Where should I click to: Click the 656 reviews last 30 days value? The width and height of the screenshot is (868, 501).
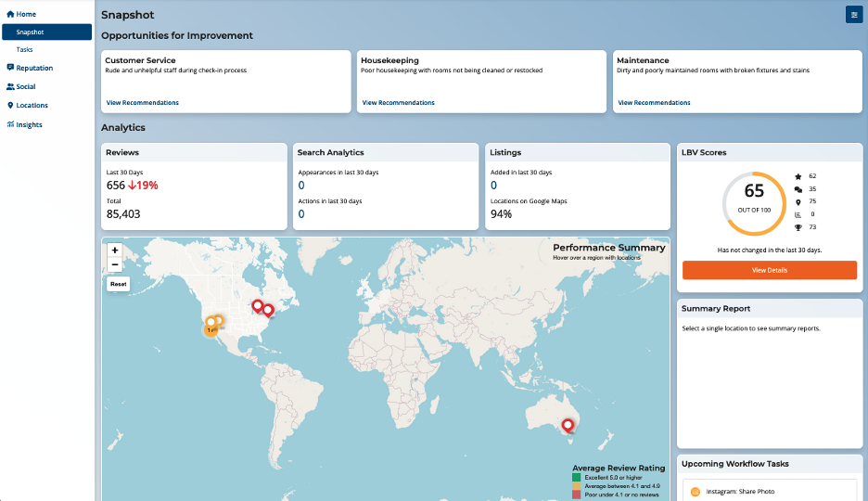pos(116,186)
